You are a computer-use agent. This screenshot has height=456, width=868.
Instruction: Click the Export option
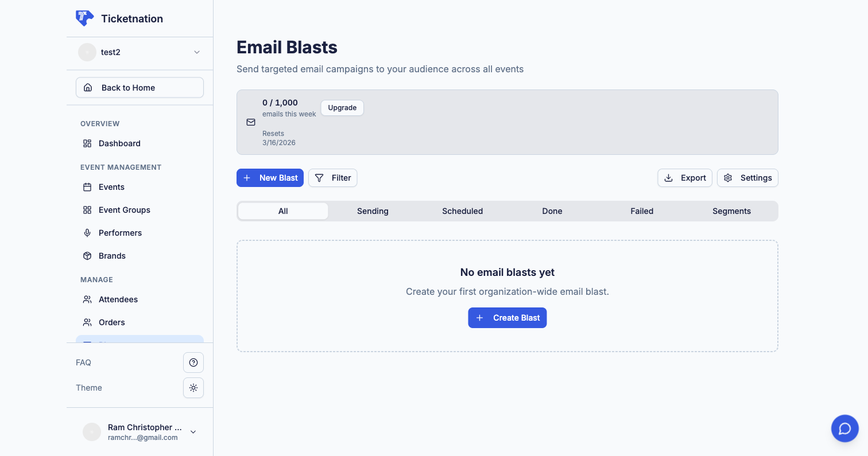coord(685,178)
